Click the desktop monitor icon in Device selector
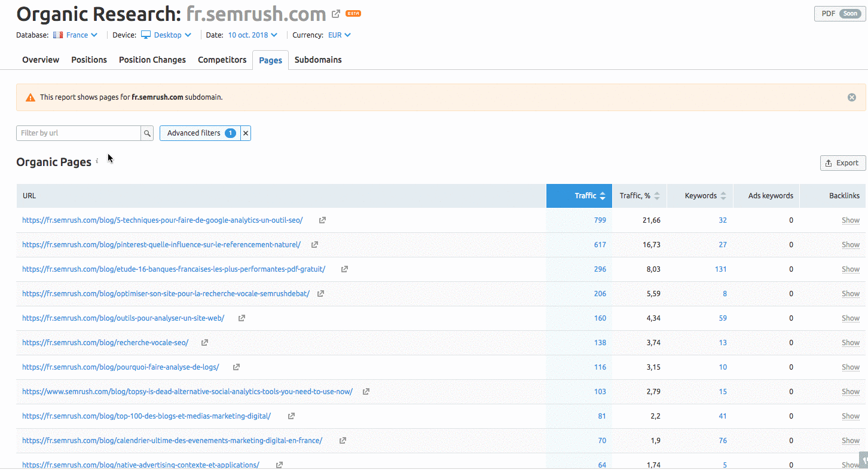The height and width of the screenshot is (470, 868). [x=146, y=35]
